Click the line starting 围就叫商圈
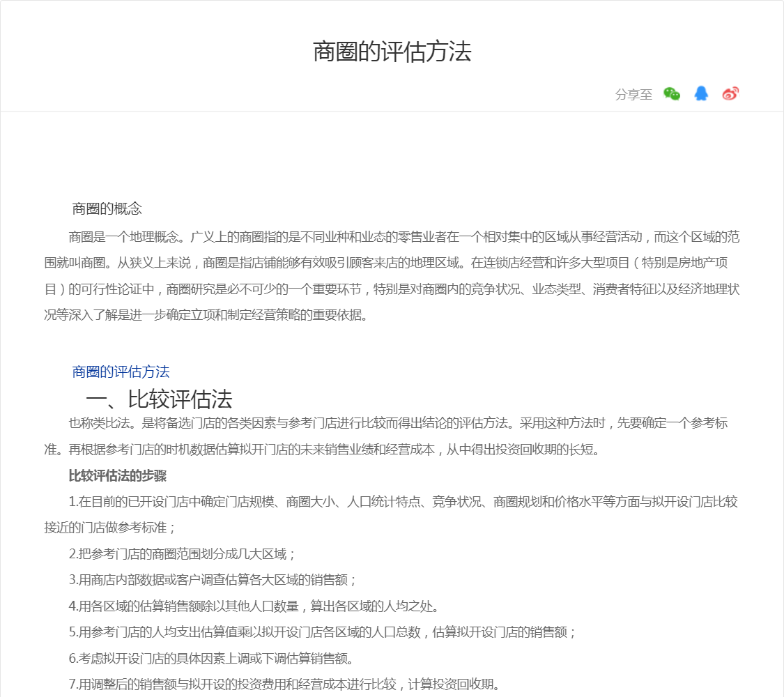The image size is (784, 697). coord(385,263)
